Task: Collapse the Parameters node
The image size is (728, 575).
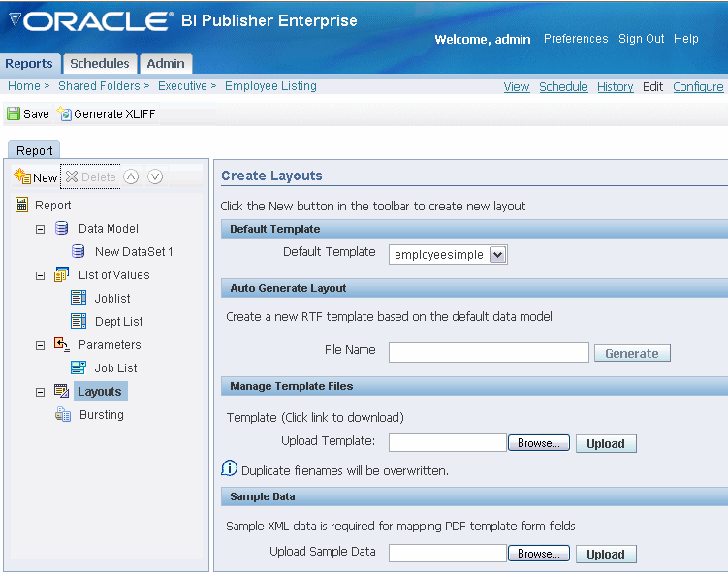Action: pyautogui.click(x=41, y=345)
